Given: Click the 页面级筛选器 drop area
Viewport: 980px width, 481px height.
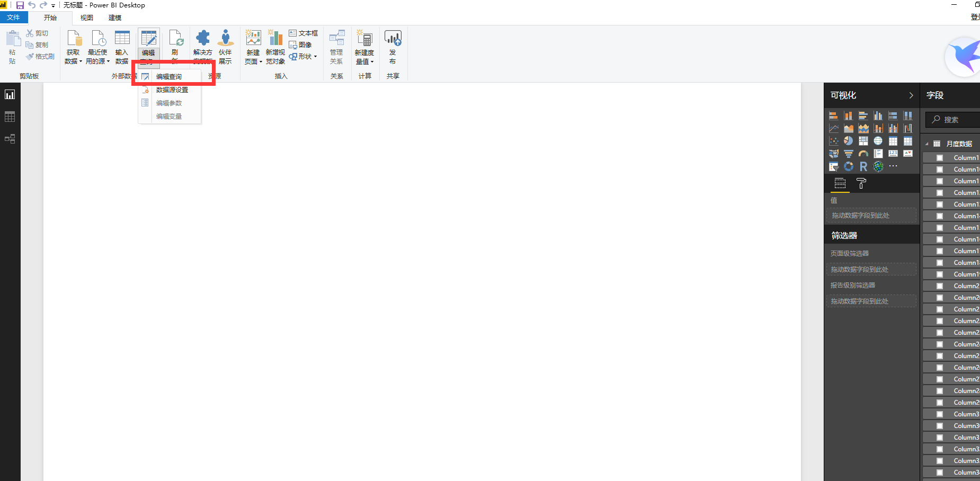Looking at the screenshot, I should [x=871, y=270].
